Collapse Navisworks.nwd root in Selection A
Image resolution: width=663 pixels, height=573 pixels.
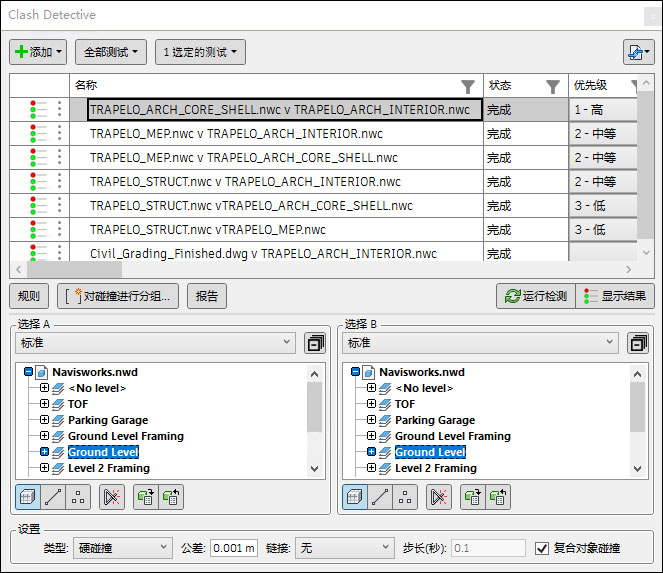tap(28, 372)
